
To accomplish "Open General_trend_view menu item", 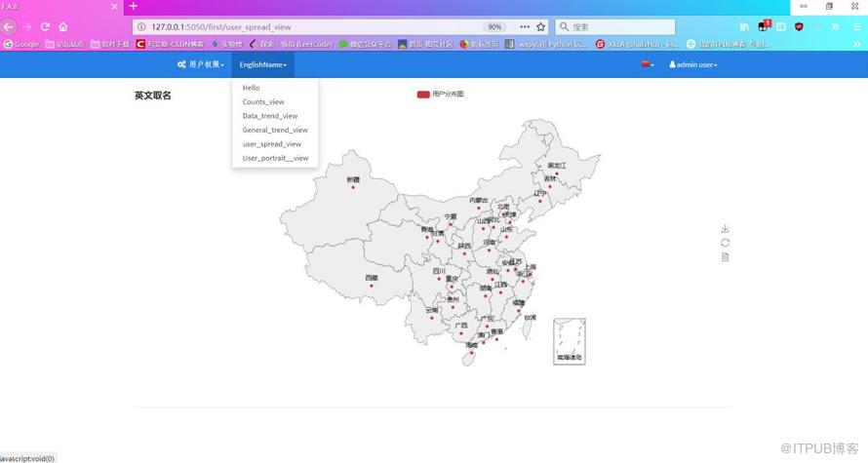I will point(275,130).
